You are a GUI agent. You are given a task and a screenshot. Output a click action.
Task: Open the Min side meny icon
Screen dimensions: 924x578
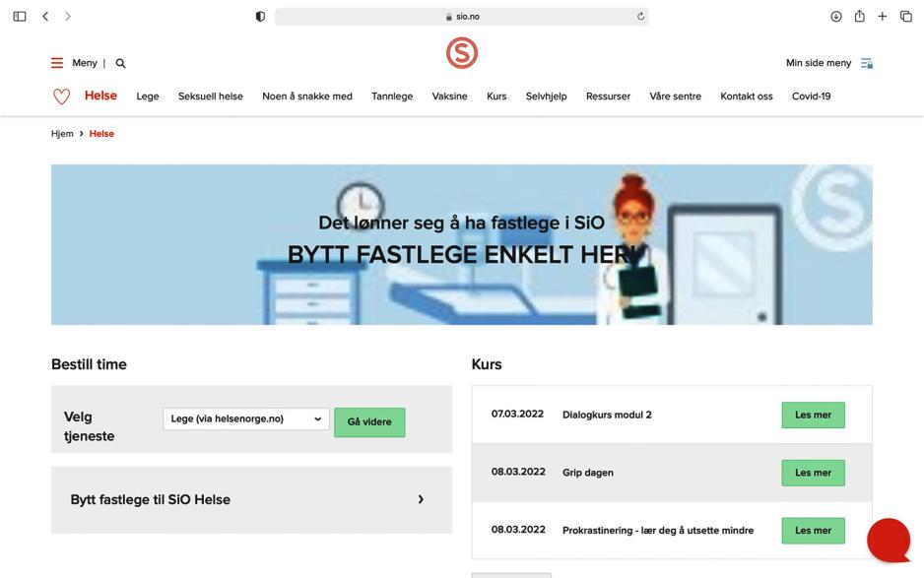coord(867,63)
